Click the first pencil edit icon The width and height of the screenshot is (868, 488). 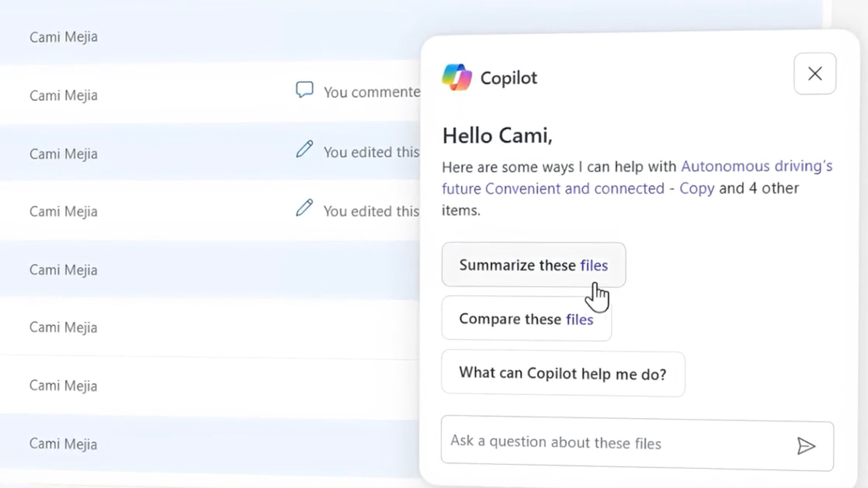coord(304,149)
